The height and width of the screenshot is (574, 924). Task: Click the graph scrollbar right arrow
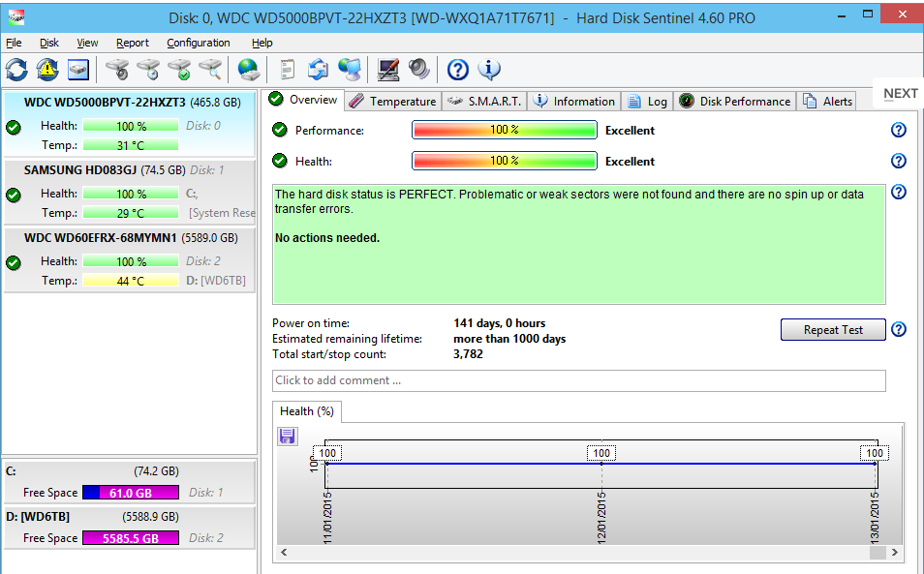pyautogui.click(x=895, y=552)
